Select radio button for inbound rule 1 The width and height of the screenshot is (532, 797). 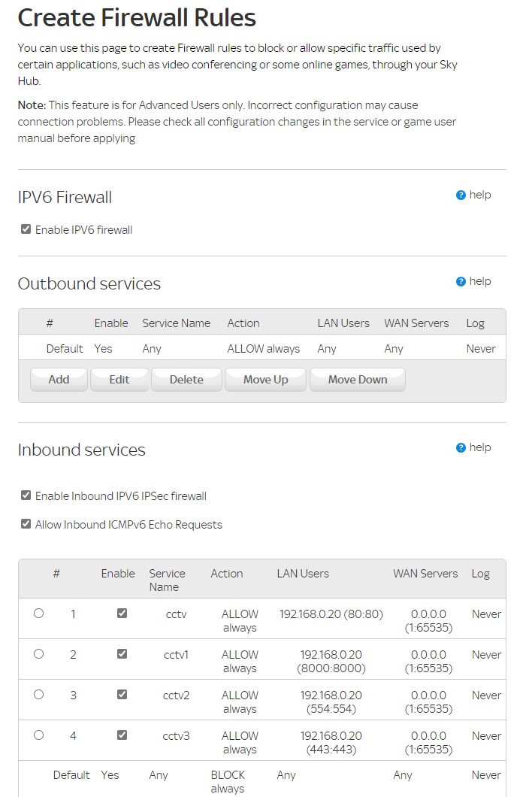click(x=39, y=614)
